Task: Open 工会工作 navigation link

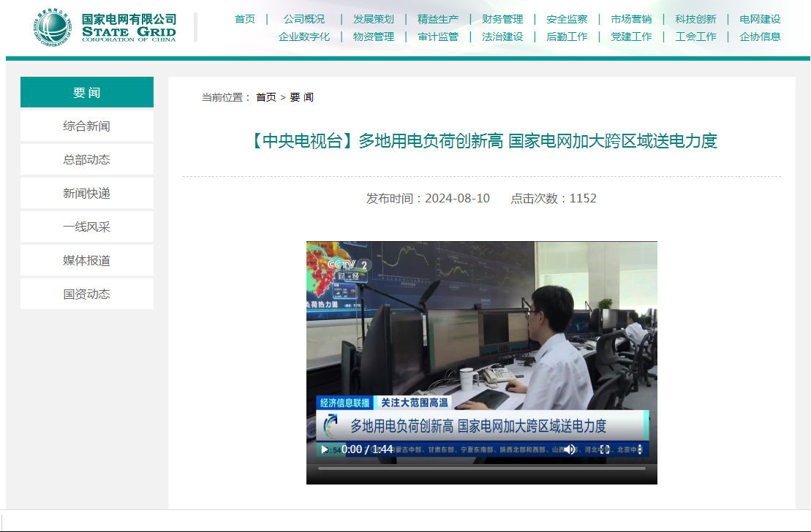Action: (695, 37)
